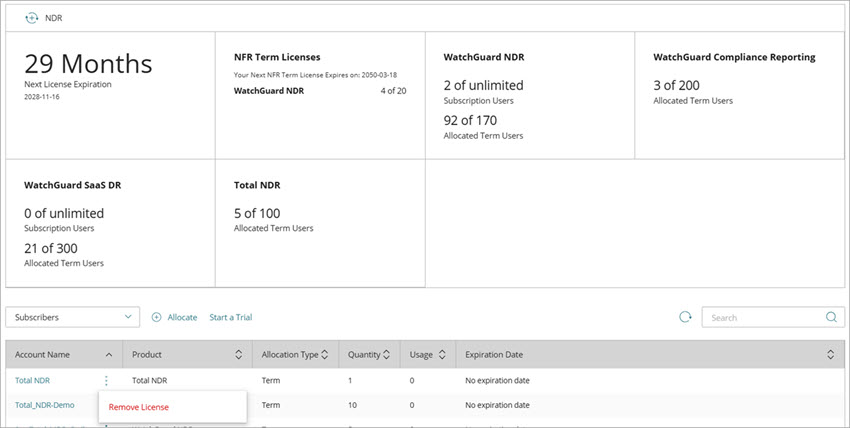Click the '92 of 170' allocated users value
The width and height of the screenshot is (850, 428).
tap(470, 120)
